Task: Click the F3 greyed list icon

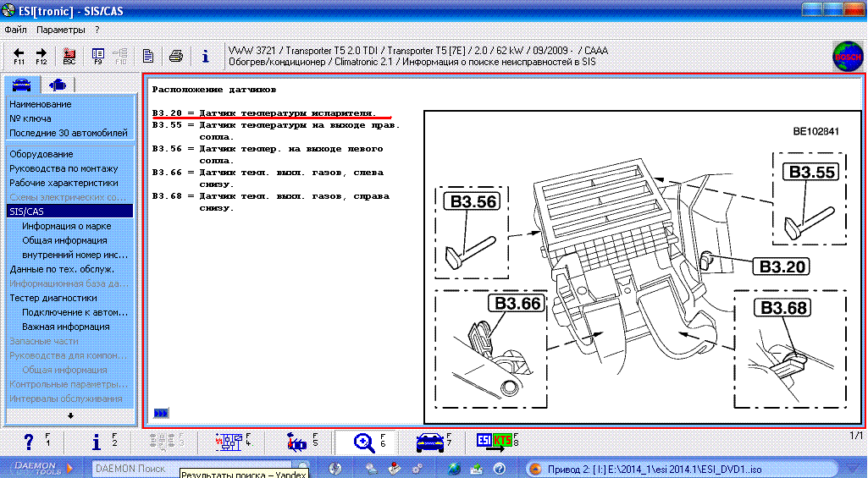Action: coord(163,442)
